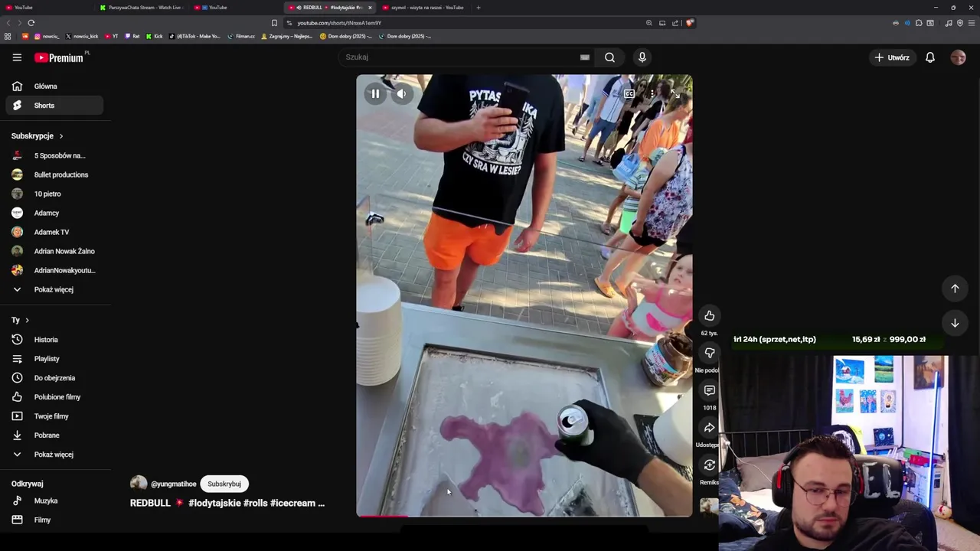
Task: Open the 10 pietro channel
Action: [x=54, y=194]
